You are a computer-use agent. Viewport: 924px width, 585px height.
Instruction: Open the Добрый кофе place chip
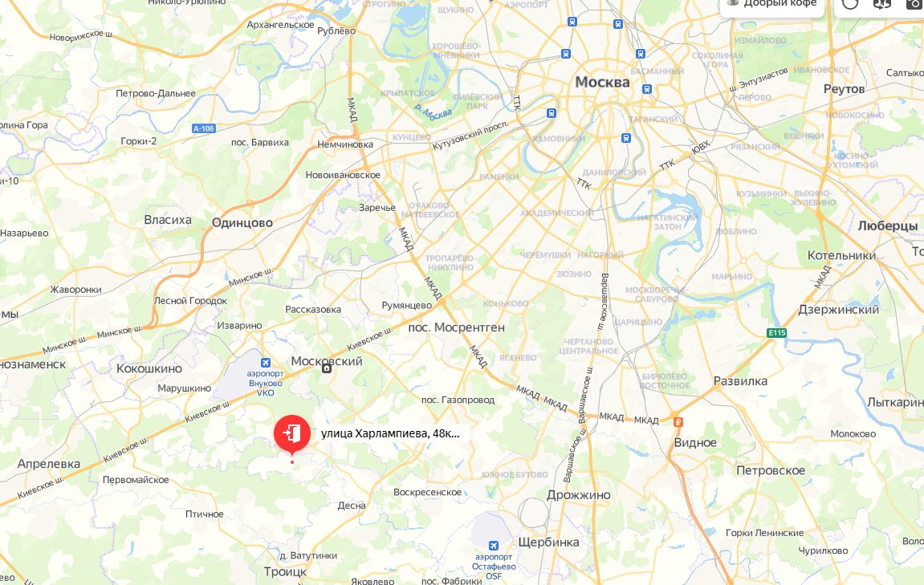click(772, 5)
